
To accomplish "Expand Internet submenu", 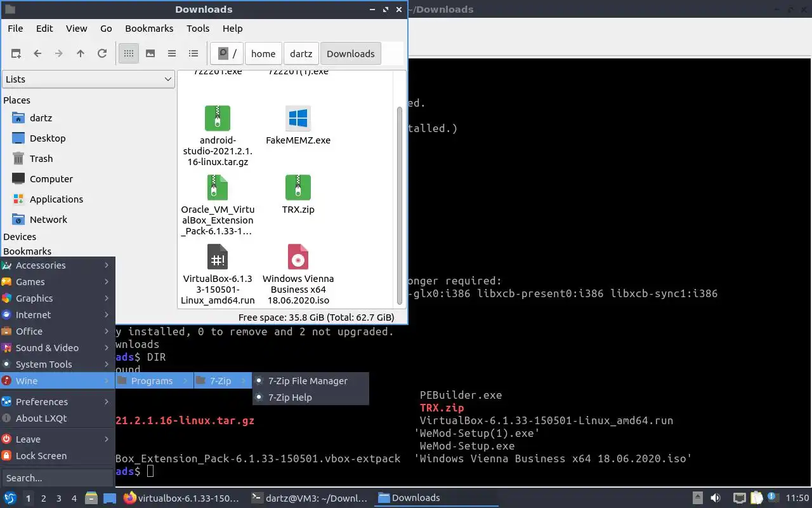I will click(x=57, y=315).
